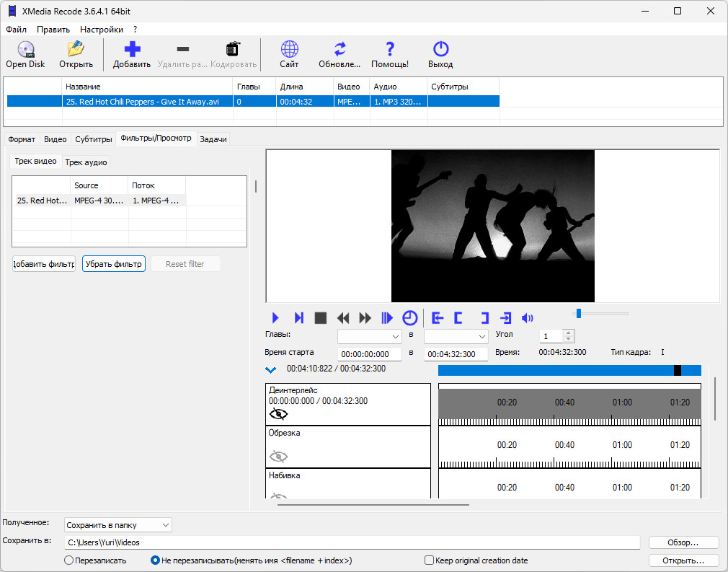The width and height of the screenshot is (728, 572).
Task: Open the Сайт globe icon
Action: coord(289,49)
